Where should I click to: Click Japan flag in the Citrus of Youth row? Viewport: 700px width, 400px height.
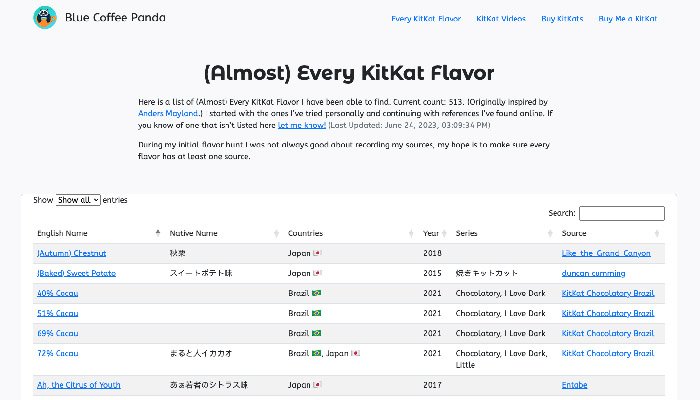(317, 385)
